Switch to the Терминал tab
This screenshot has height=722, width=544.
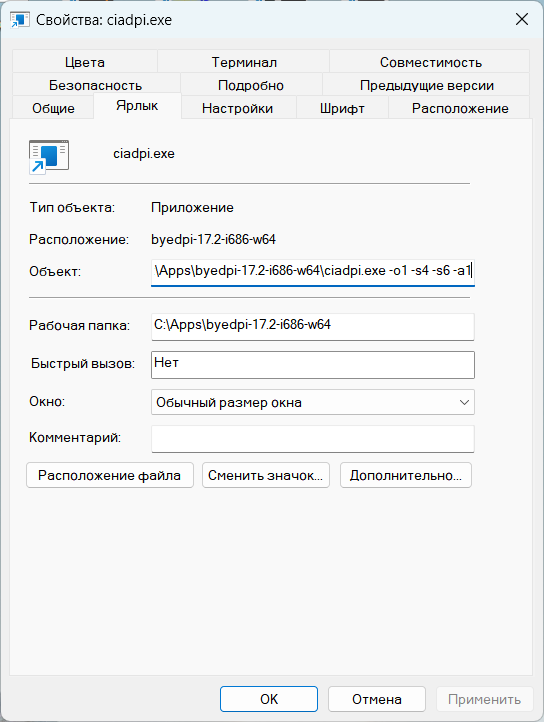244,62
